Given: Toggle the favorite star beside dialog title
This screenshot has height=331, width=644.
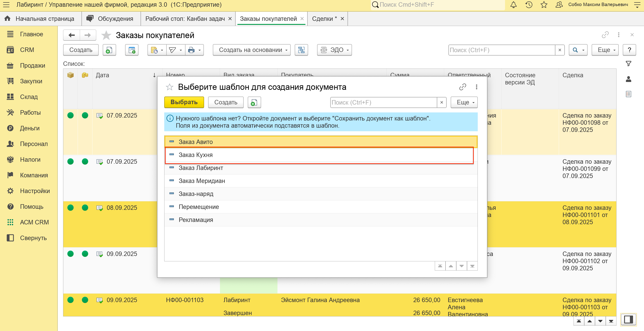Looking at the screenshot, I should tap(169, 87).
